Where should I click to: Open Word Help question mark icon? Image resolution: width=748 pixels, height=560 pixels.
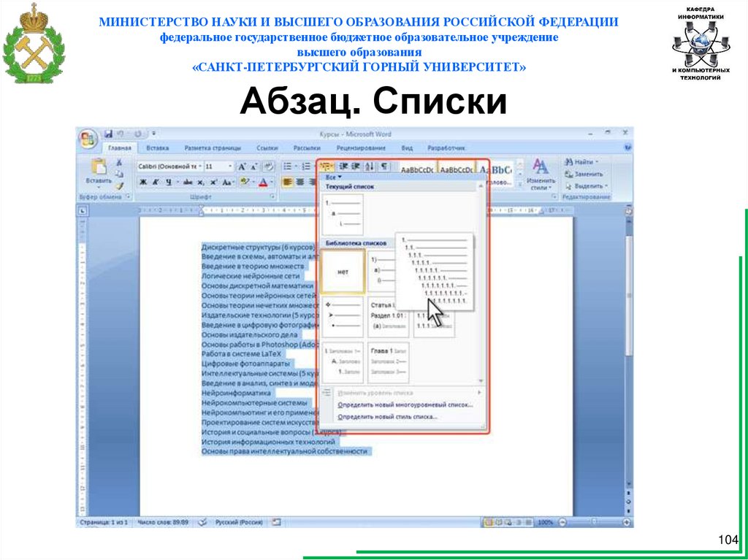pyautogui.click(x=627, y=148)
